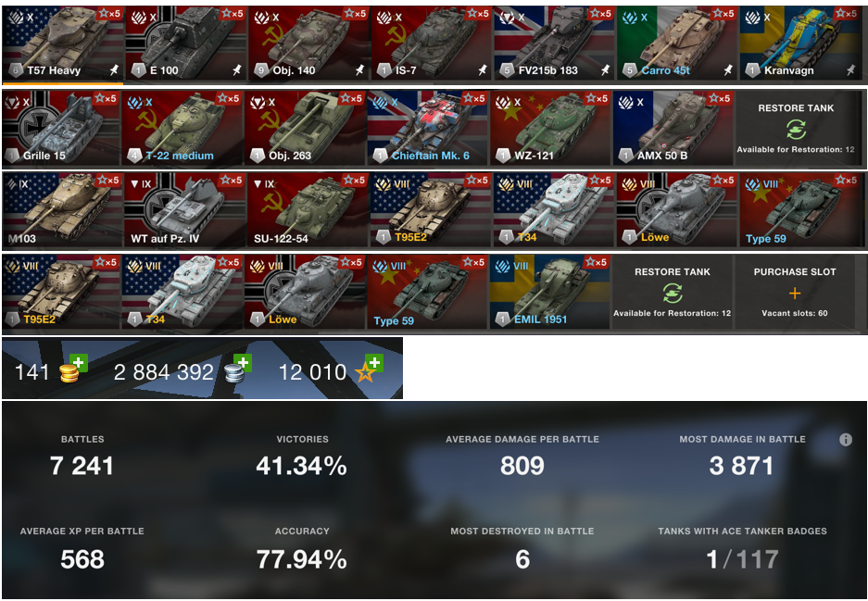The image size is (868, 601).
Task: Select the Chieftain Mk. 6 tank
Action: point(427,128)
